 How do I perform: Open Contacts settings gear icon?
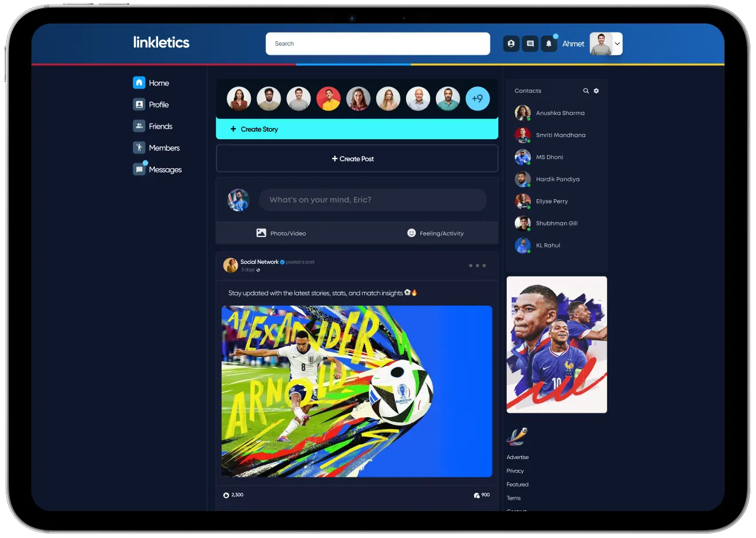coord(596,91)
